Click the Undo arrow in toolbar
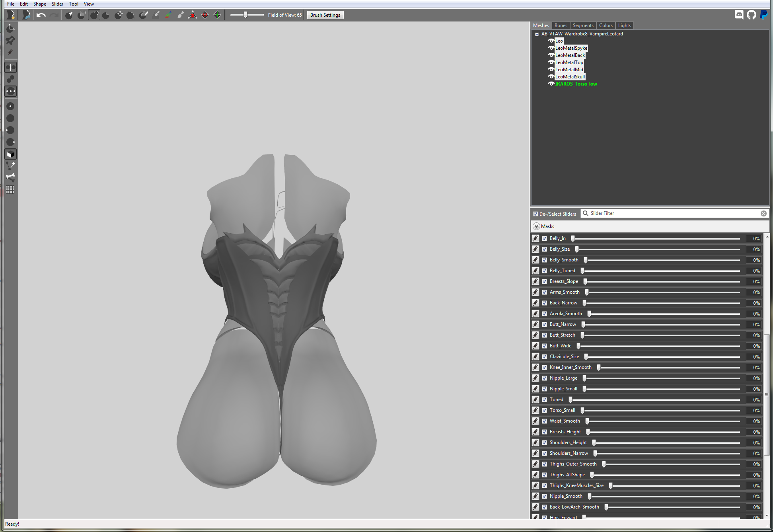The height and width of the screenshot is (532, 773). click(41, 15)
